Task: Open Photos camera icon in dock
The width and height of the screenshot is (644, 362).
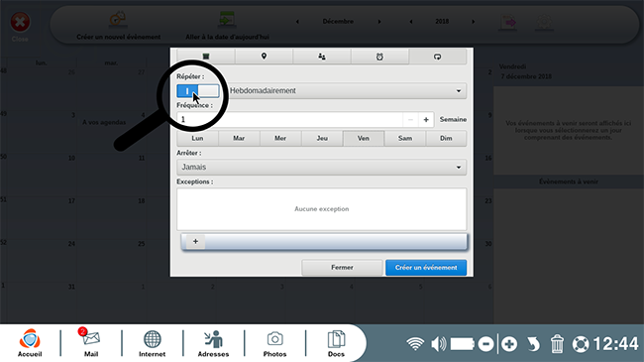Action: [x=274, y=343]
